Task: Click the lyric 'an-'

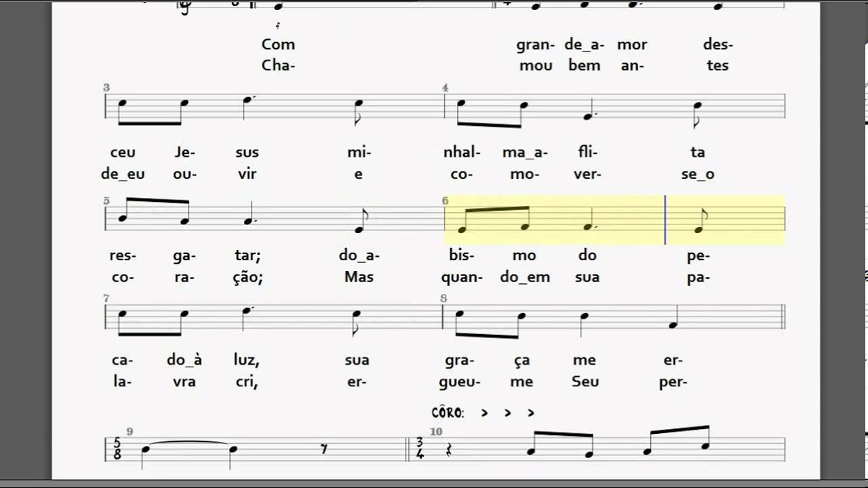Action: tap(633, 66)
